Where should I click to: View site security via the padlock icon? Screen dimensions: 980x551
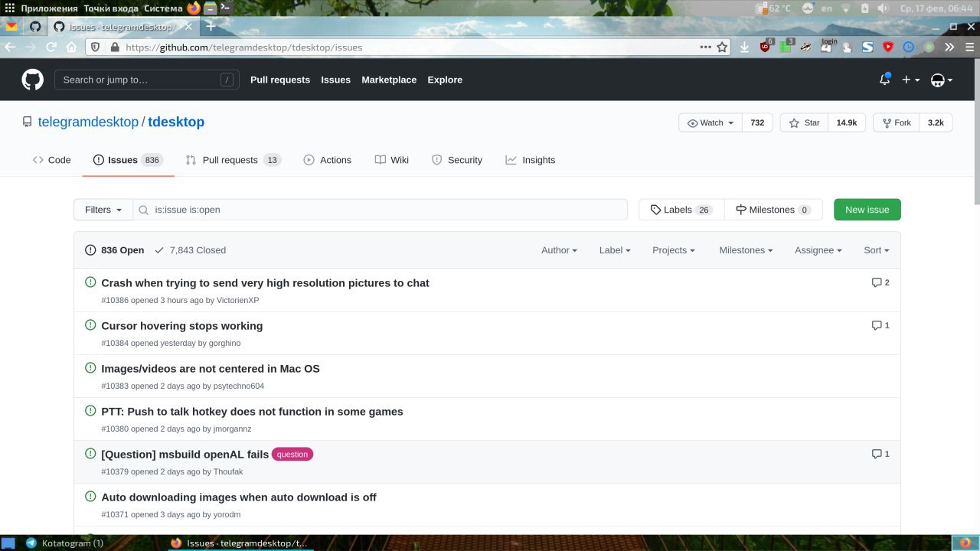pos(115,47)
